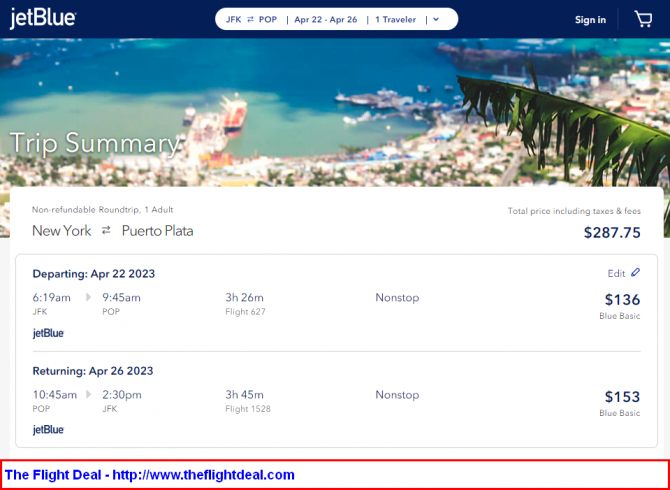The width and height of the screenshot is (670, 490).
Task: Click Sign in link
Action: pos(590,20)
